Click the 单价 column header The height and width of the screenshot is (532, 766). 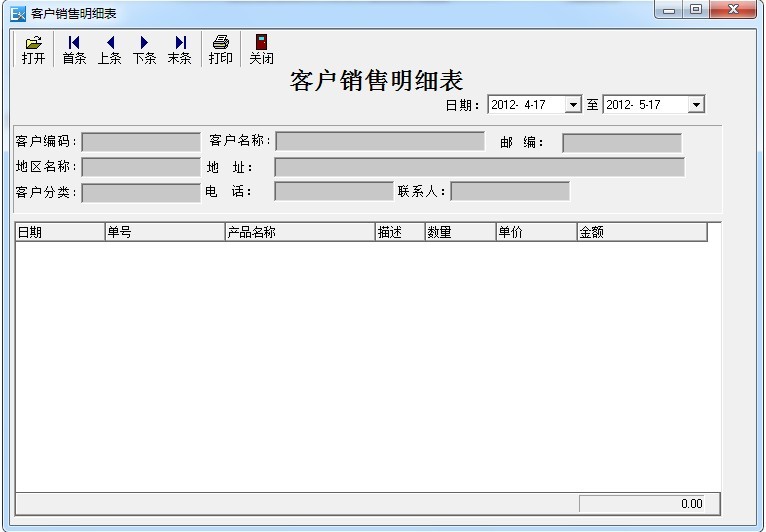[536, 232]
